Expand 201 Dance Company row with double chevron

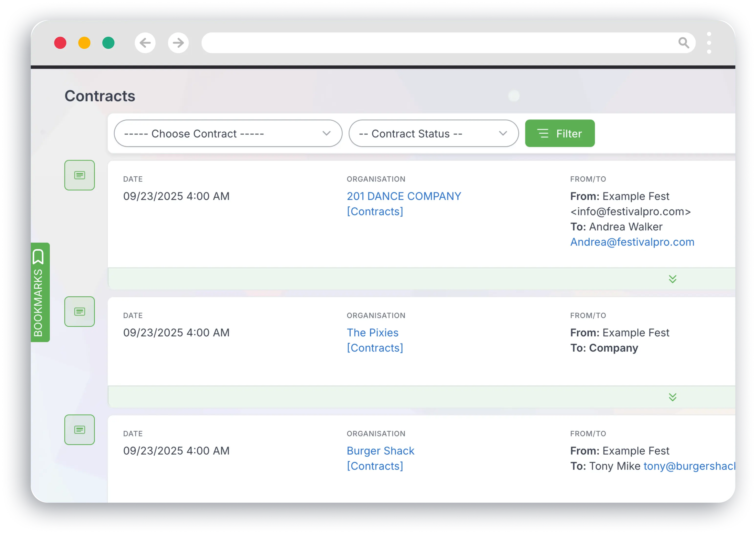[672, 279]
